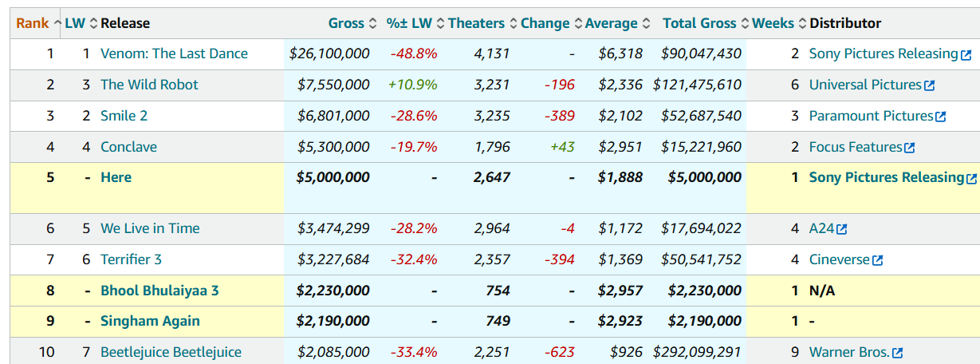Image resolution: width=980 pixels, height=364 pixels.
Task: Open the Beetlejuice Beetlejuice release link
Action: coord(171,352)
